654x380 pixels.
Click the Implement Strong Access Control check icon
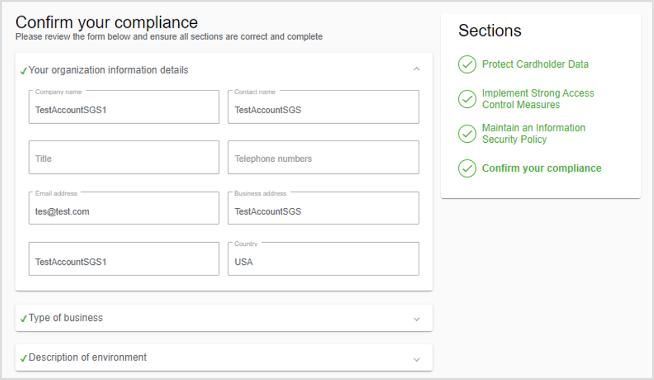tap(467, 99)
